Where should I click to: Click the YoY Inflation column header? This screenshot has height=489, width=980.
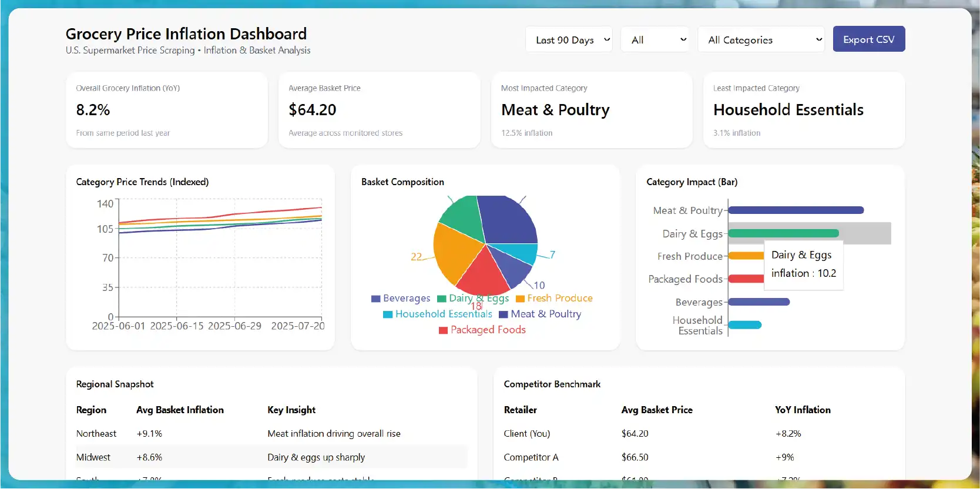click(x=803, y=410)
